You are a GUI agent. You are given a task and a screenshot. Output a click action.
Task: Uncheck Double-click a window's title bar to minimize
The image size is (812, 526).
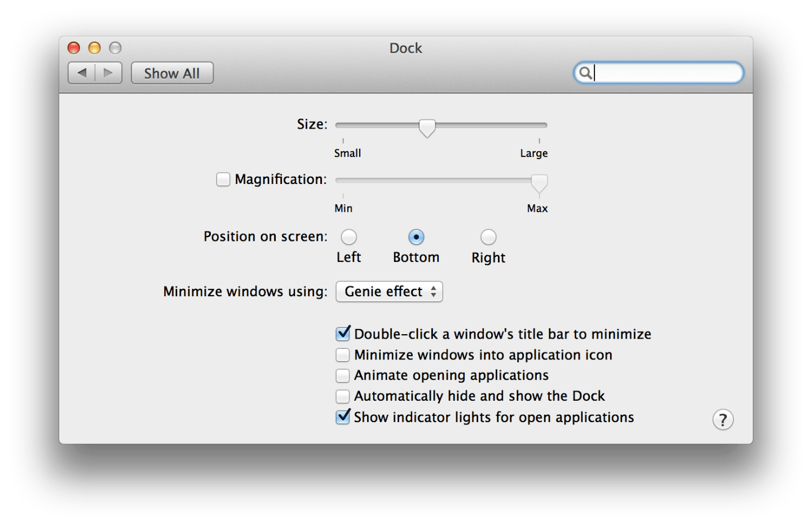(x=343, y=334)
